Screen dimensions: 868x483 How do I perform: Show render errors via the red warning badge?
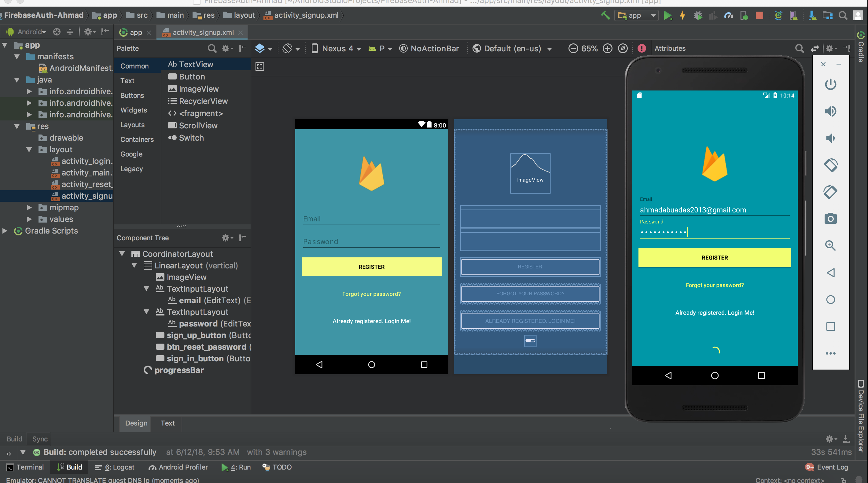[x=642, y=49]
